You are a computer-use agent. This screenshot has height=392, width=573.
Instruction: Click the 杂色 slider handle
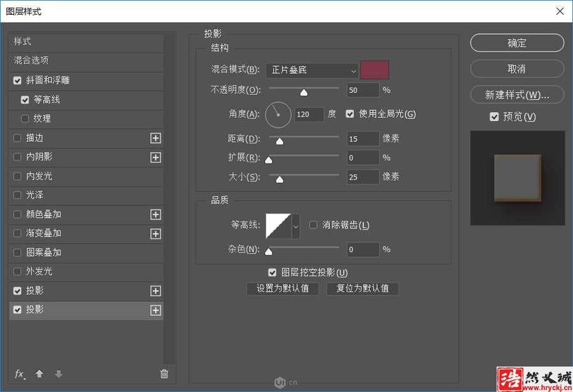(x=269, y=252)
